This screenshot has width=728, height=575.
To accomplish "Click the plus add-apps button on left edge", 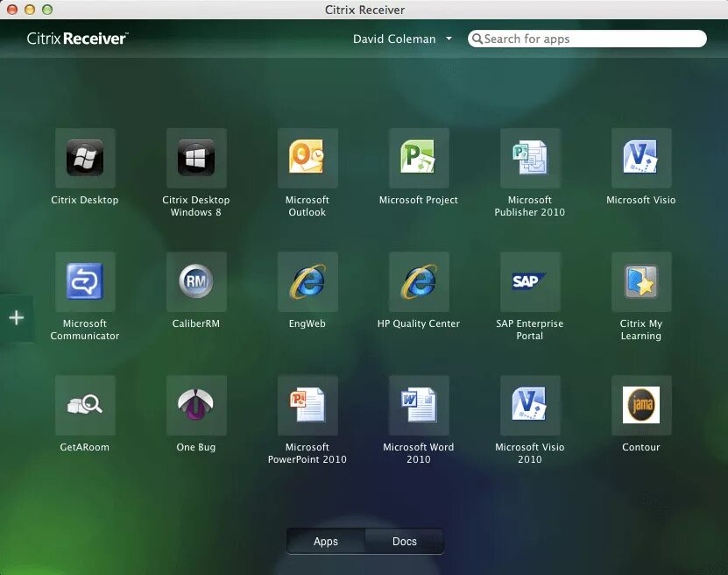I will [17, 318].
